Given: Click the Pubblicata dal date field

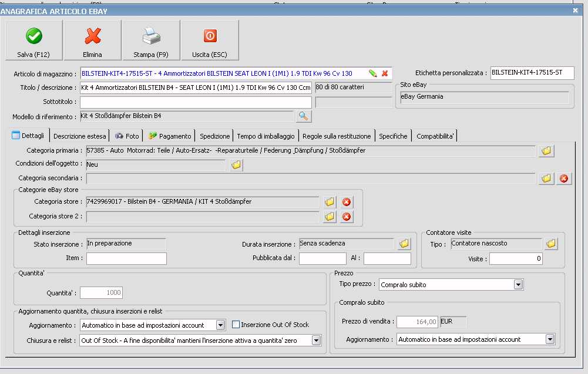Looking at the screenshot, I should [x=322, y=258].
